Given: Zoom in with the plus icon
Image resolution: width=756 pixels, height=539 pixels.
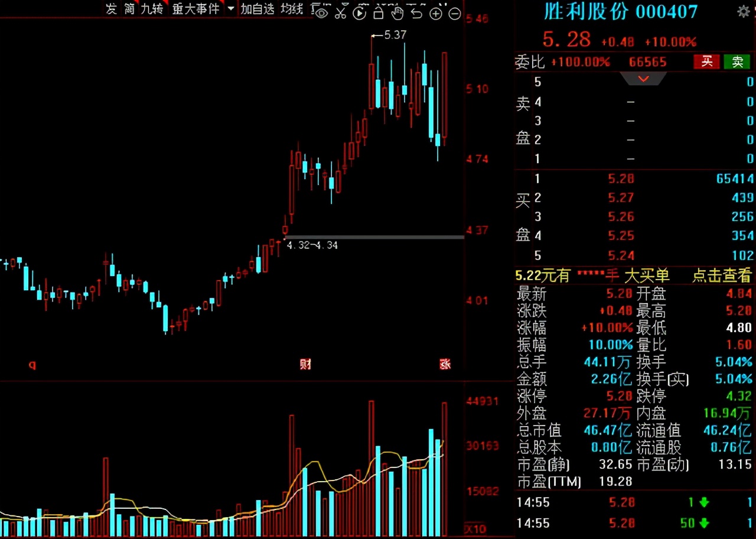Looking at the screenshot, I should (436, 13).
